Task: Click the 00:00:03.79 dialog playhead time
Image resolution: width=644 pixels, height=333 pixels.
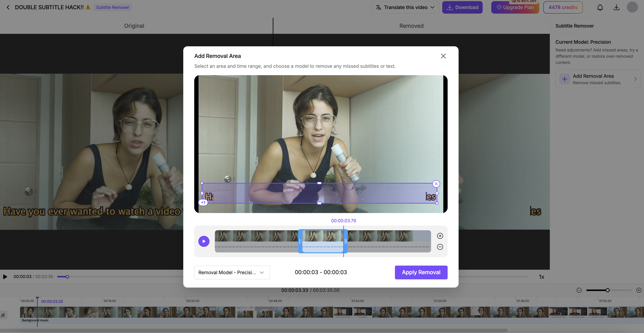Action: pos(343,221)
